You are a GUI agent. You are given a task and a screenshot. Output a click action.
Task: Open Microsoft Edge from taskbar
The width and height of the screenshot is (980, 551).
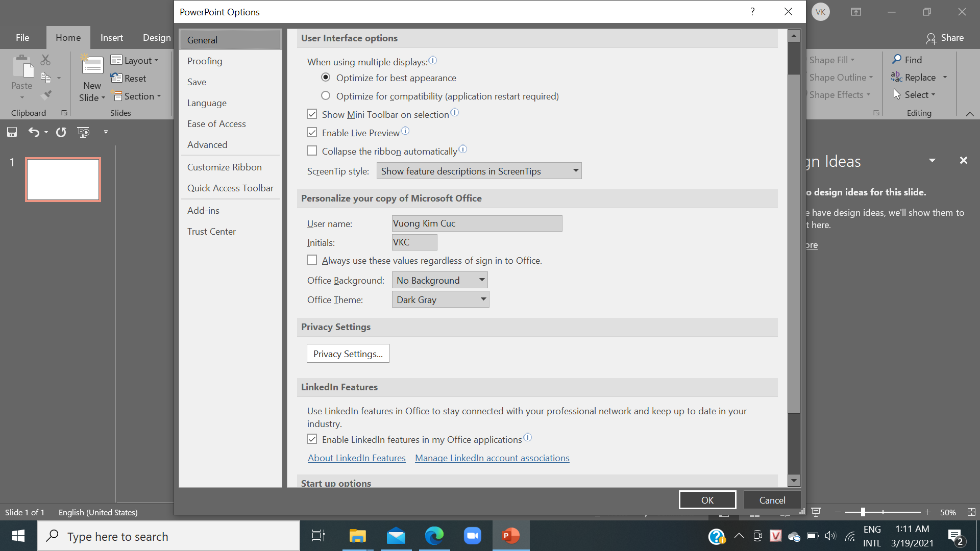click(x=434, y=536)
